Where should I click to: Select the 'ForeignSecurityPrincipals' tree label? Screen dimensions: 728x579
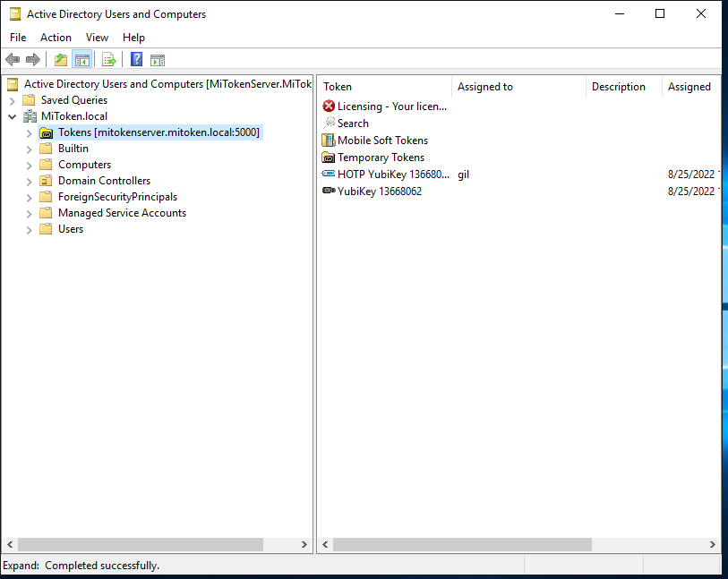tap(117, 197)
